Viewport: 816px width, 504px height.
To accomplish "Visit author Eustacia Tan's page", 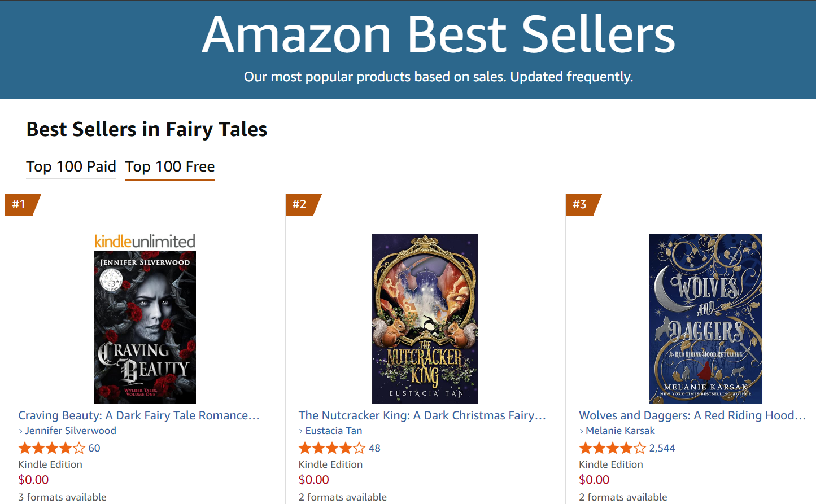I will (x=334, y=431).
